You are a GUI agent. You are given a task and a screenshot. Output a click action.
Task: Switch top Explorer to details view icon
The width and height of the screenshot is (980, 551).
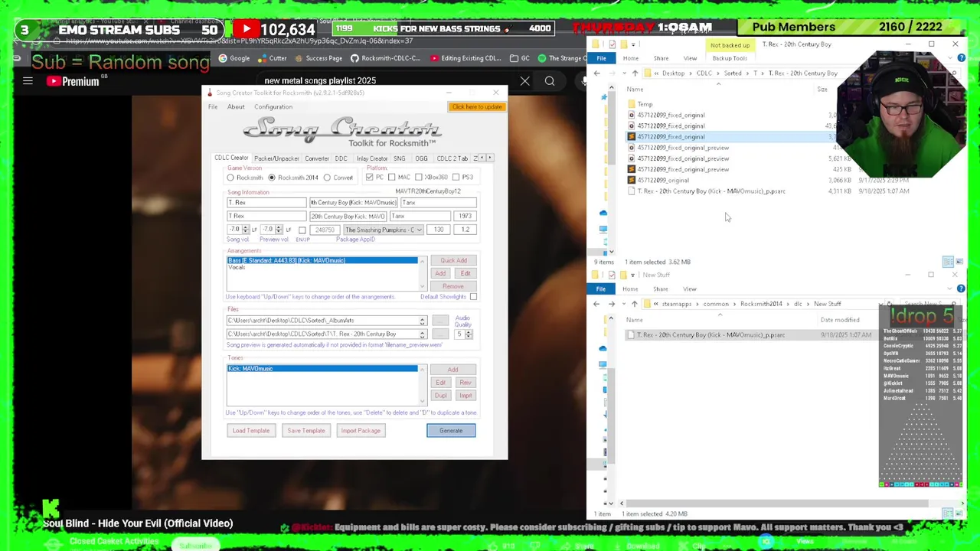click(948, 262)
